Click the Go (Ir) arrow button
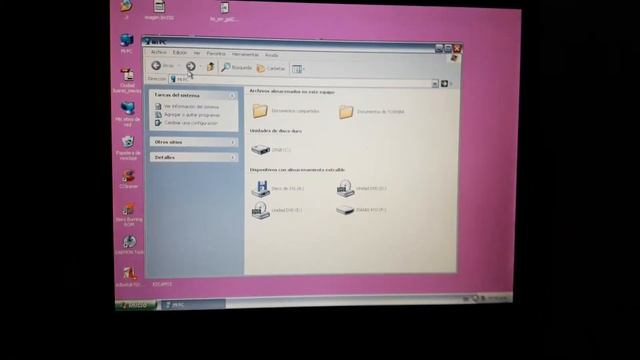This screenshot has height=360, width=640. [444, 84]
